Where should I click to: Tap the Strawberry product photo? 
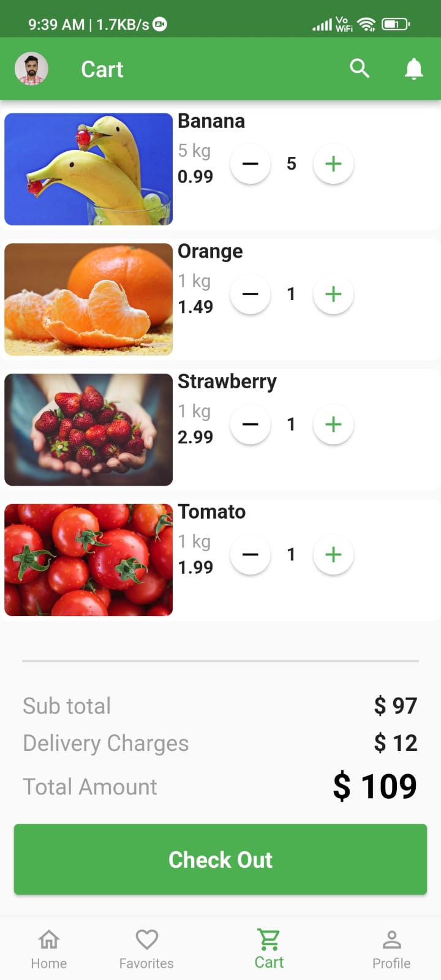click(89, 429)
